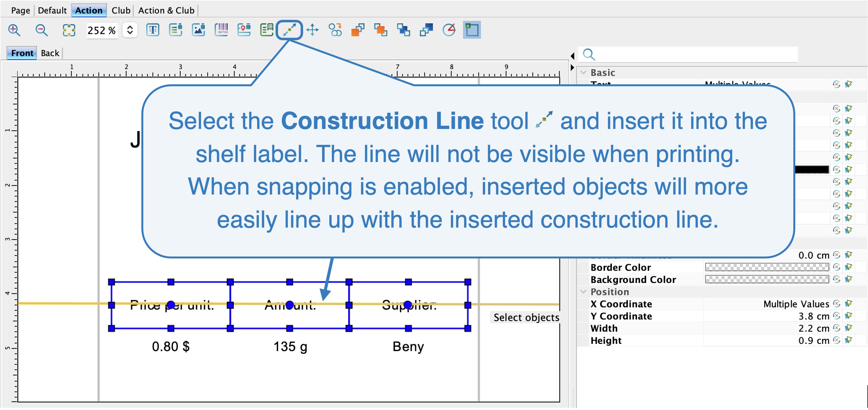Screen dimensions: 868x410
Task: Click the blue send-to-back icon
Action: pyautogui.click(x=426, y=30)
